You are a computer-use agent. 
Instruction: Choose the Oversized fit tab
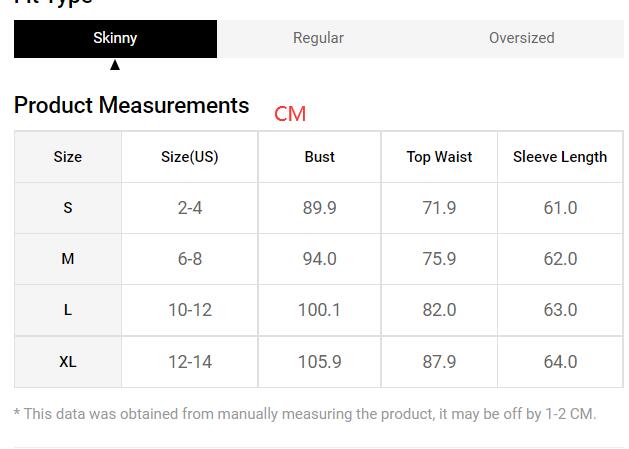[x=521, y=39]
